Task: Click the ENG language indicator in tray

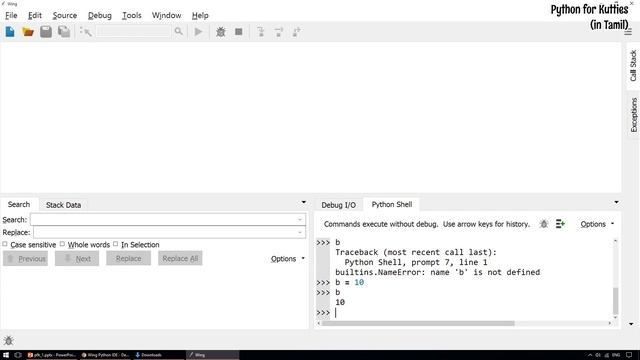Action: click(x=616, y=355)
